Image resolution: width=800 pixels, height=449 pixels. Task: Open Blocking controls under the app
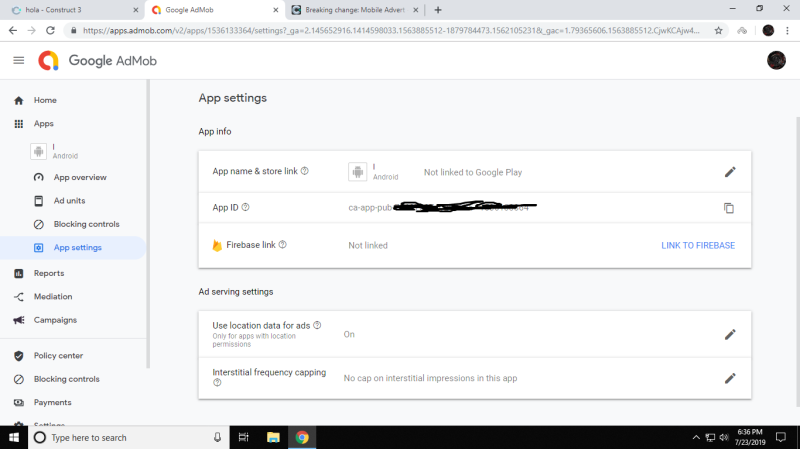pyautogui.click(x=86, y=224)
